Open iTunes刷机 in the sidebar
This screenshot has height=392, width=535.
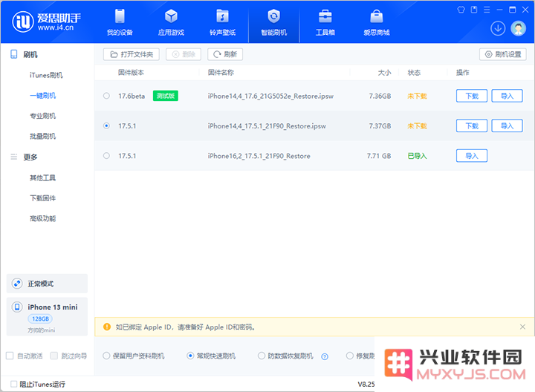coord(46,75)
